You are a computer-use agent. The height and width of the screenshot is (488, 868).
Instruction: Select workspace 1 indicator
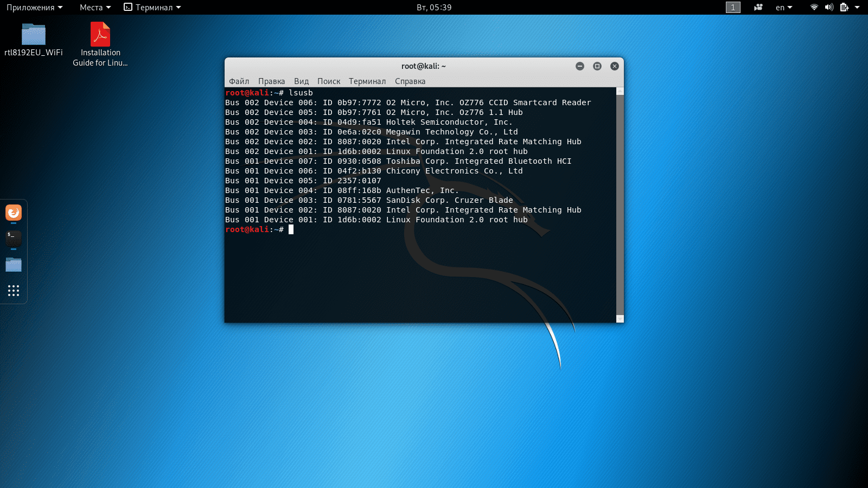733,7
